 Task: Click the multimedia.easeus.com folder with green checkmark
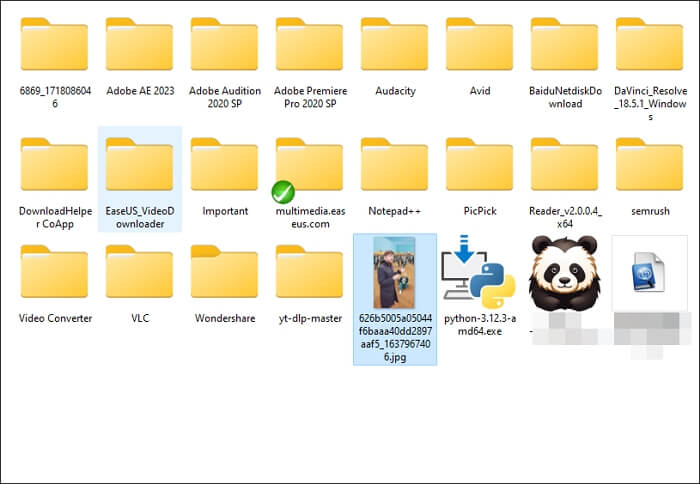(x=309, y=165)
